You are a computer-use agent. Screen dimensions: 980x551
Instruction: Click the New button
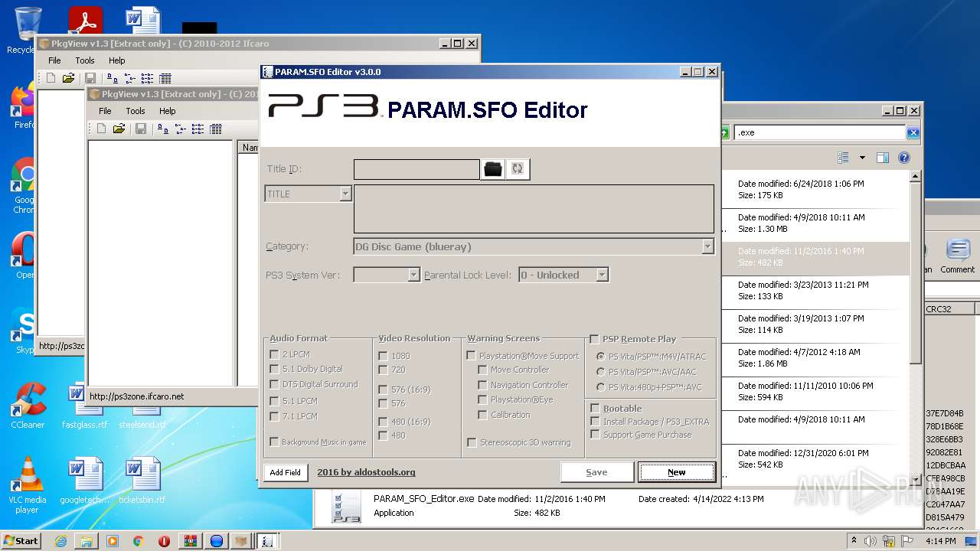[x=677, y=472]
